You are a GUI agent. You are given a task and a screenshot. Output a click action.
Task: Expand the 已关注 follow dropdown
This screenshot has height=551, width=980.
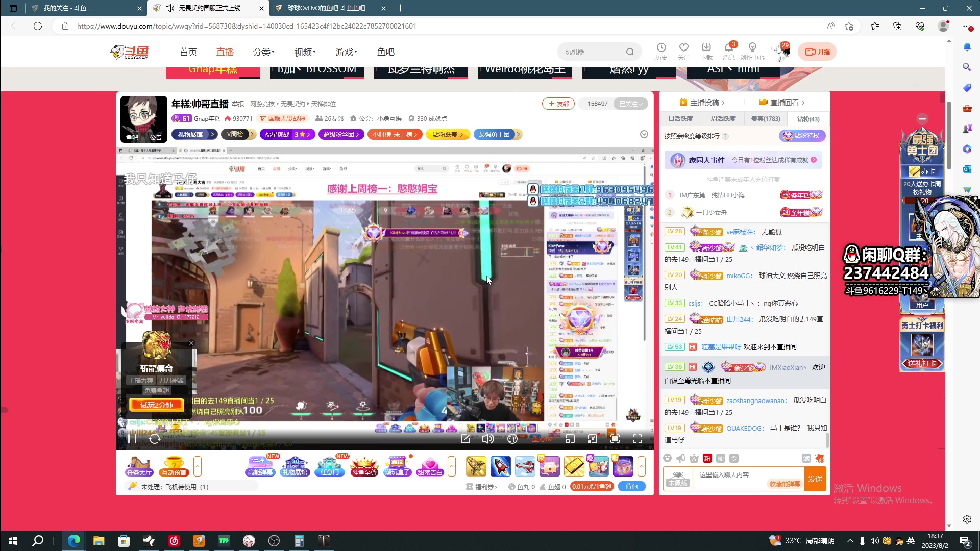point(631,104)
